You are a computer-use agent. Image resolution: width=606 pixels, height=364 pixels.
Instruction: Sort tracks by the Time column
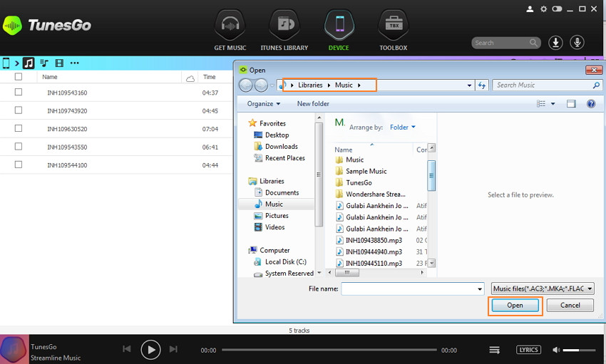tap(209, 77)
